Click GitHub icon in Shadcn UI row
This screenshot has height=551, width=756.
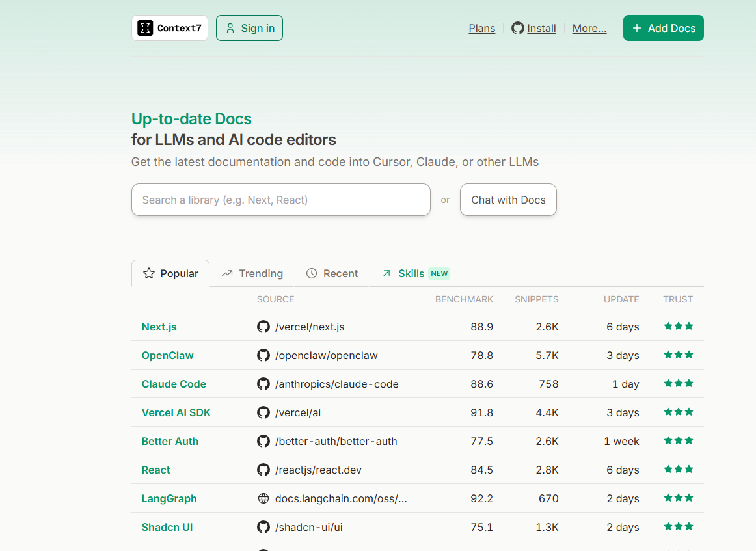[x=263, y=527]
